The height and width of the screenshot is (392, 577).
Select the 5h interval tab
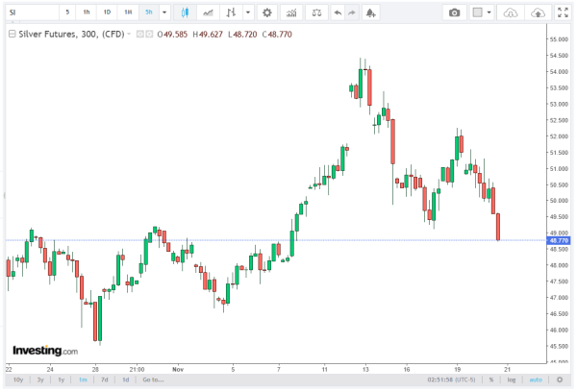pos(148,12)
